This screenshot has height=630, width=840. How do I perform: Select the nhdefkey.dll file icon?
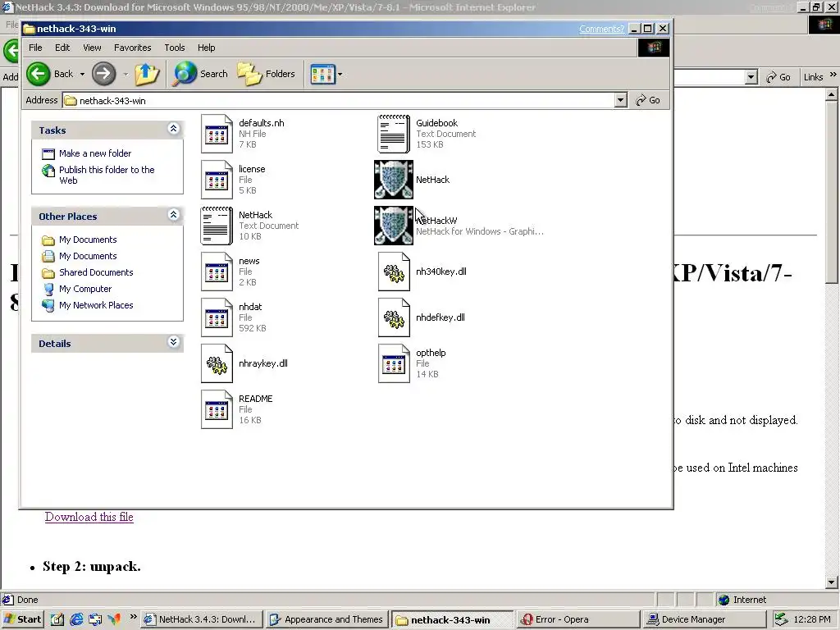pos(394,317)
